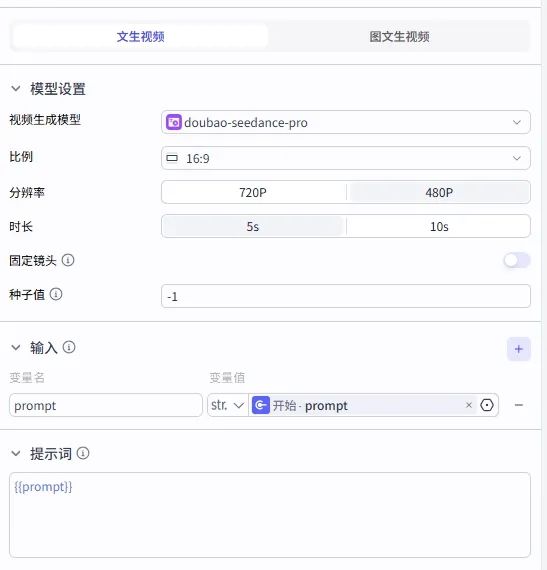Viewport: 547px width, 570px height.
Task: Click the 变量值 column header
Action: point(227,377)
